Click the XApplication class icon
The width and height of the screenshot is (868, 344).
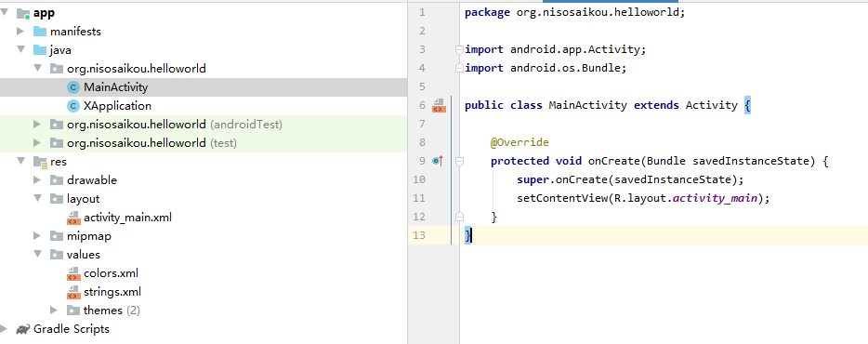(73, 106)
